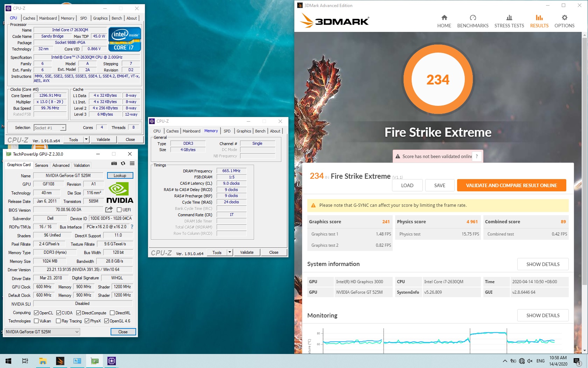The width and height of the screenshot is (588, 368).
Task: Switch to GPU-Z taskbar icon
Action: click(x=94, y=361)
